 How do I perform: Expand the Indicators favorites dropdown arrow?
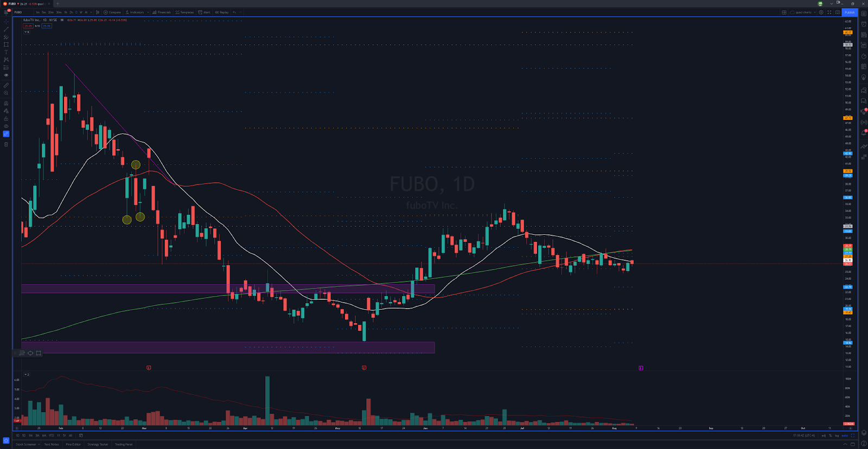[148, 12]
